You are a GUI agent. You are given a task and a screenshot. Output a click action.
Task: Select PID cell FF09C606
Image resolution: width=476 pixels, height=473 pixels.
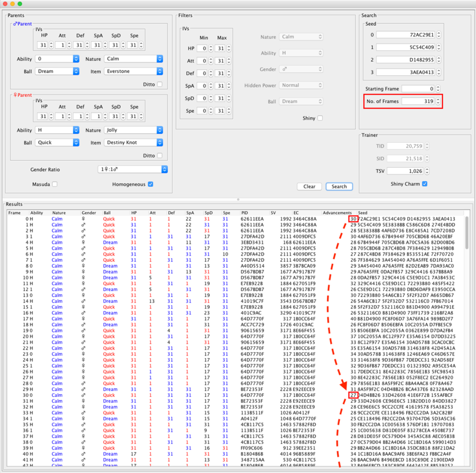[x=252, y=448]
